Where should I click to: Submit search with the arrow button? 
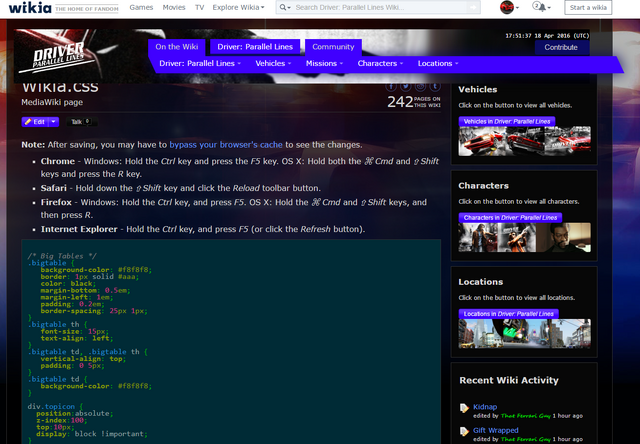tap(473, 7)
